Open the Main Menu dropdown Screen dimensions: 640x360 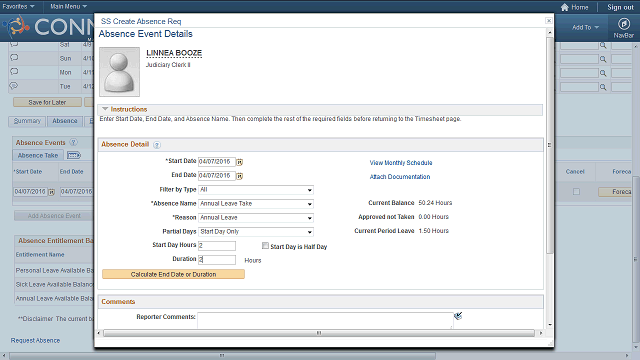[x=69, y=7]
